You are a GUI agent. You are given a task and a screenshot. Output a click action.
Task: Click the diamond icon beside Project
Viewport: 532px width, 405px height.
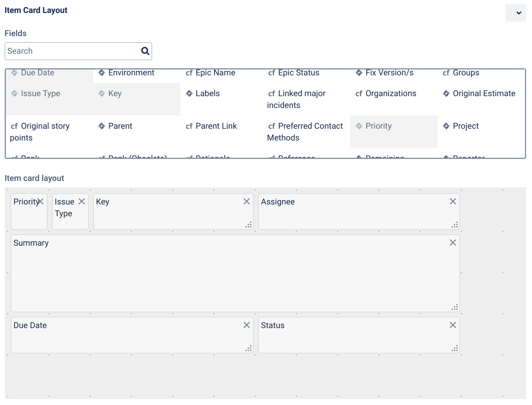tap(446, 126)
